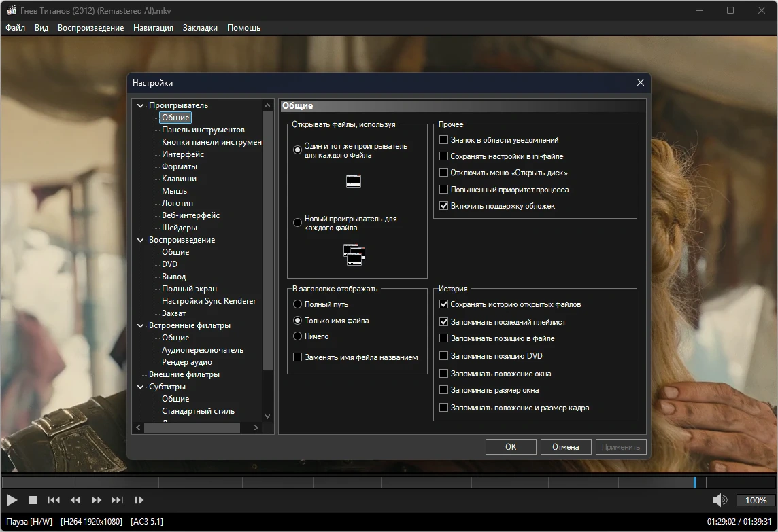
Task: Open the 'Закладки' menu
Action: (200, 28)
